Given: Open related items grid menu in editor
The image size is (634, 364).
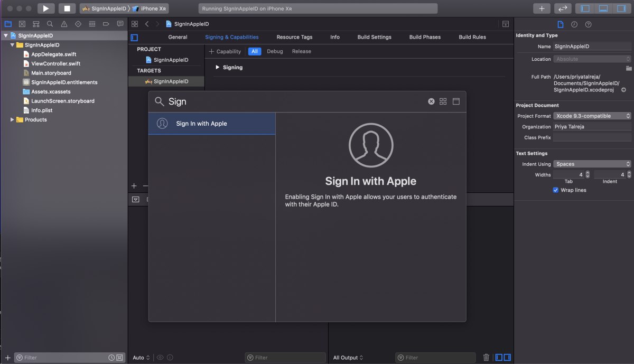Looking at the screenshot, I should (x=135, y=24).
